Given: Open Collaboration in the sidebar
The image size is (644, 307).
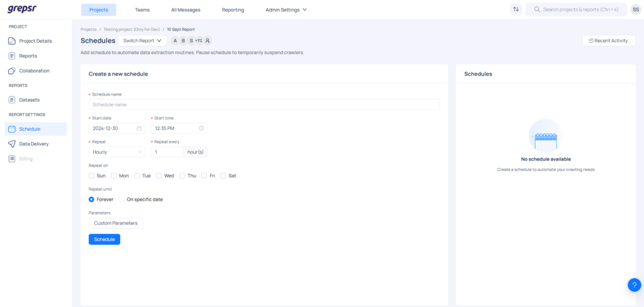Looking at the screenshot, I should [34, 70].
